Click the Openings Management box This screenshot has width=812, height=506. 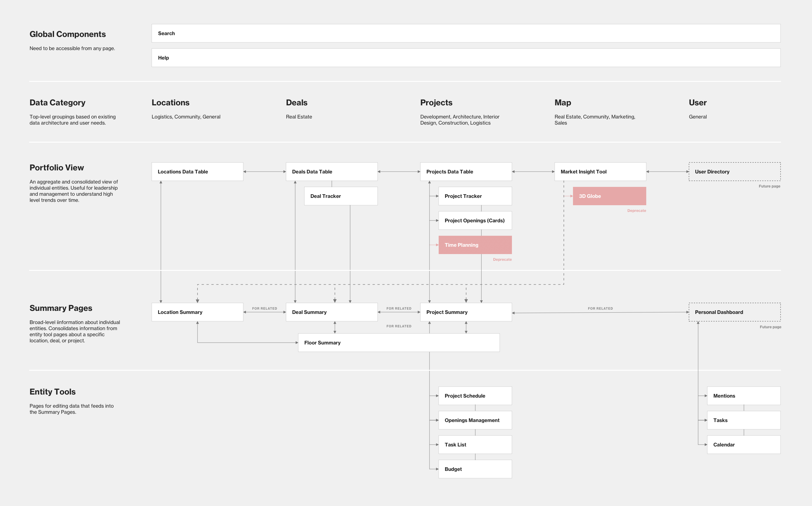pos(475,420)
